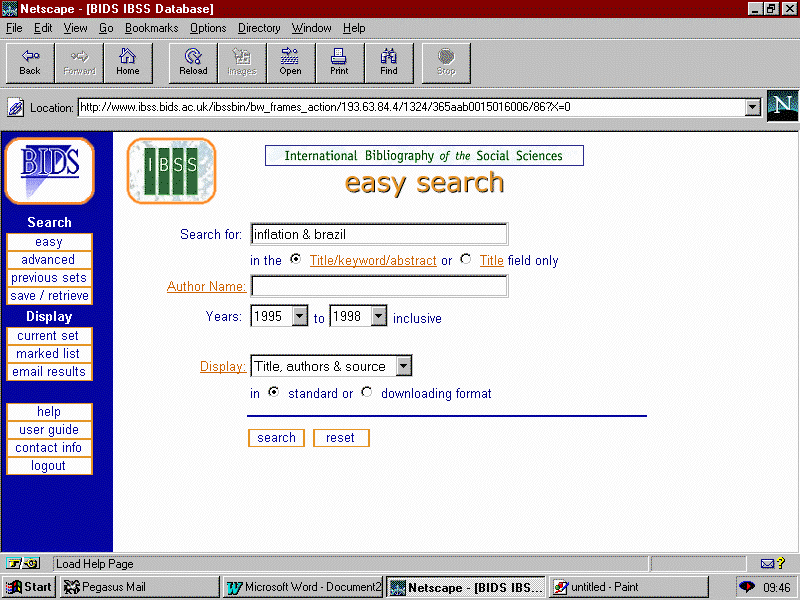This screenshot has width=800, height=600.
Task: Open the help sidebar link
Action: click(x=49, y=412)
